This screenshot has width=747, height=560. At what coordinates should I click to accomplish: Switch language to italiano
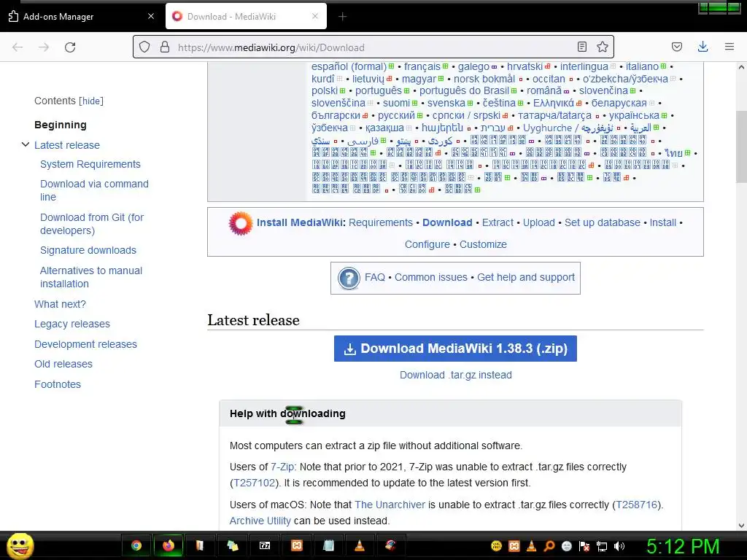pyautogui.click(x=642, y=66)
